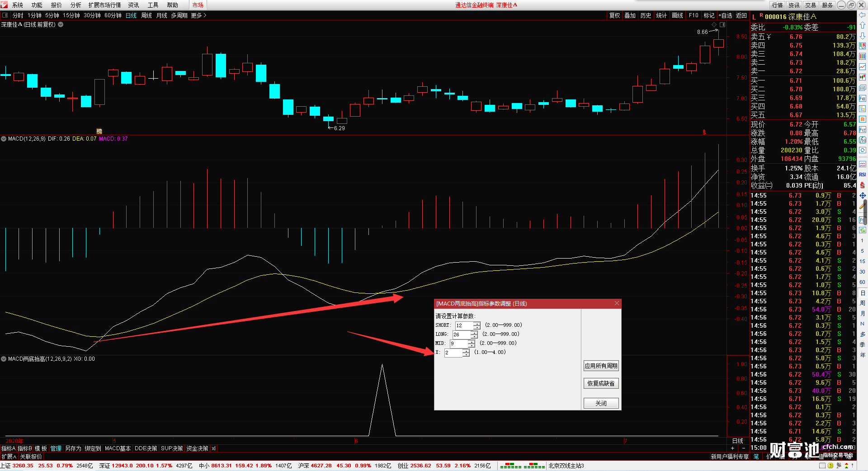Switch to candlestick chart sidebar icon
The width and height of the screenshot is (868, 471).
point(863,77)
